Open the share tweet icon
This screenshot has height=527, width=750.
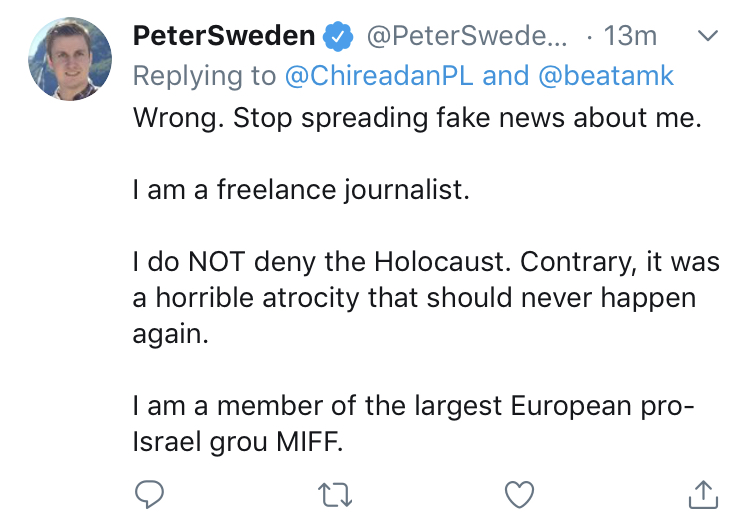(x=703, y=492)
